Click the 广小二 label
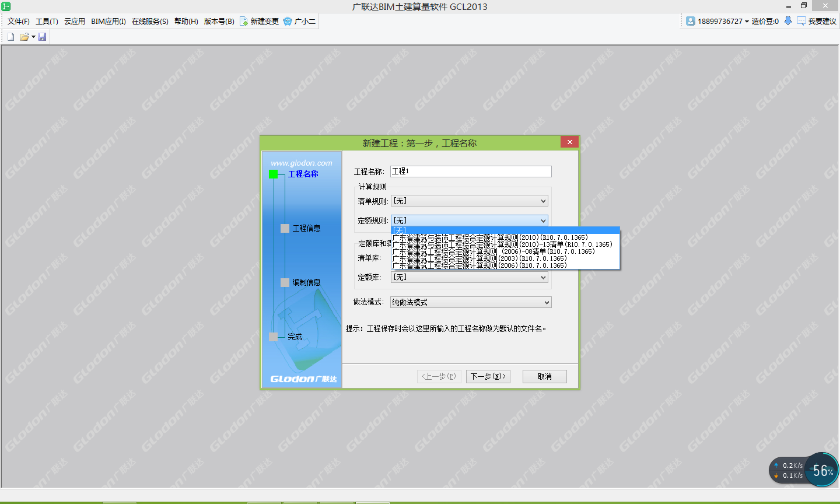This screenshot has height=504, width=840. click(x=305, y=21)
